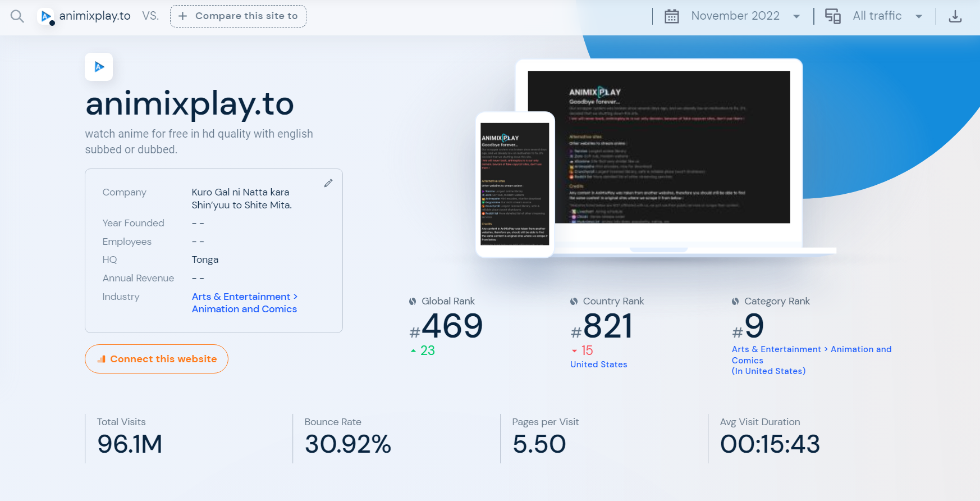Viewport: 980px width, 501px height.
Task: Click the global rank change value 23
Action: 428,350
